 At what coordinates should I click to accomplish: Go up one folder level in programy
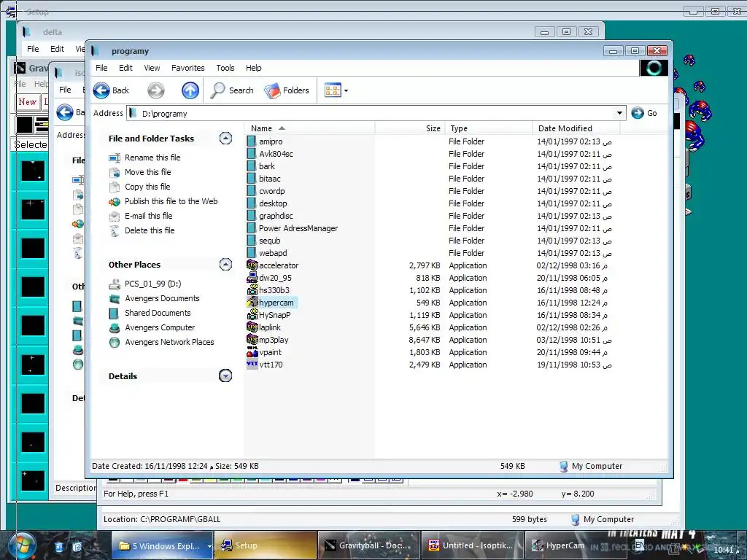pyautogui.click(x=190, y=90)
